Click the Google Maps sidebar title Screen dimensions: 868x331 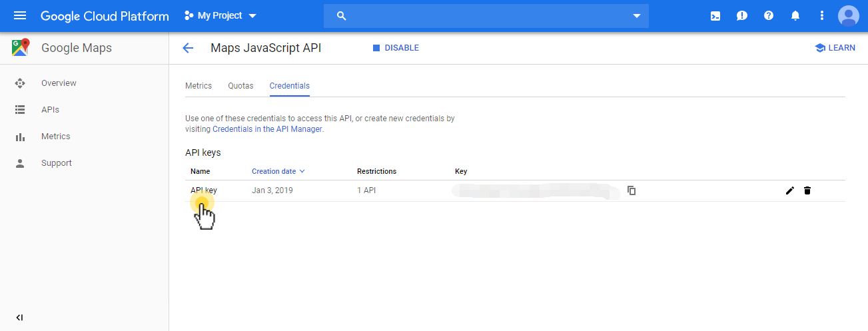pos(77,48)
